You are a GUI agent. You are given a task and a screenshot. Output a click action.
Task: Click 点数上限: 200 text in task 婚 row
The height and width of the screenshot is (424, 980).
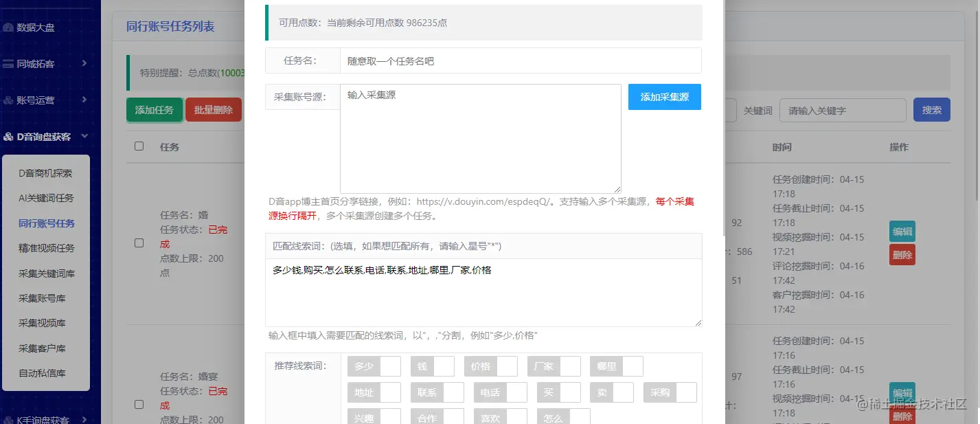(x=192, y=266)
